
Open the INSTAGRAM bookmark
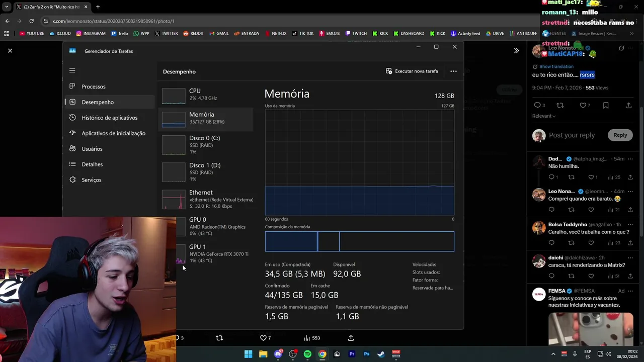click(x=91, y=34)
